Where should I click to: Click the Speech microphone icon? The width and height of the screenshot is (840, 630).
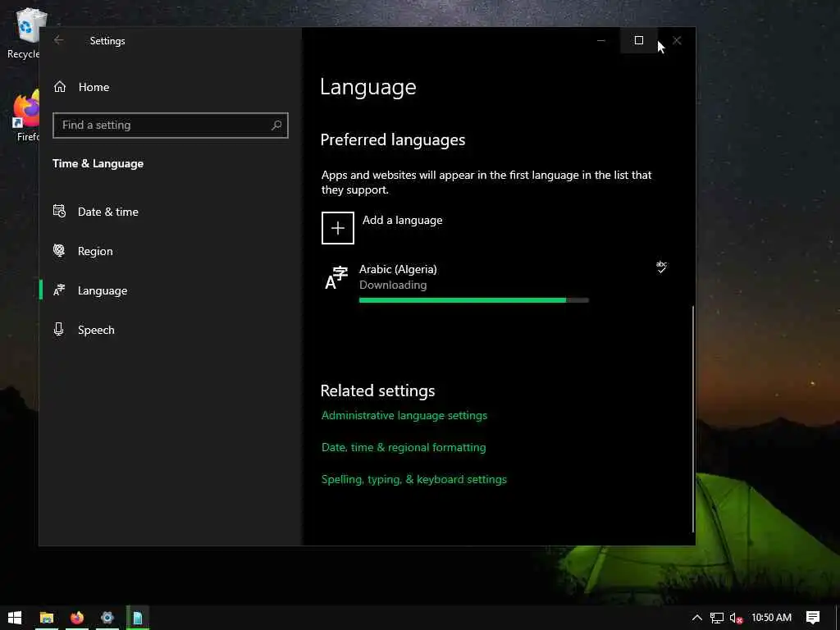pyautogui.click(x=59, y=329)
